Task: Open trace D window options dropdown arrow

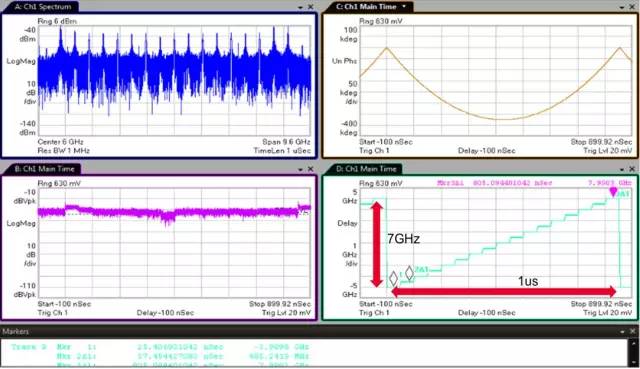Action: pyautogui.click(x=622, y=169)
